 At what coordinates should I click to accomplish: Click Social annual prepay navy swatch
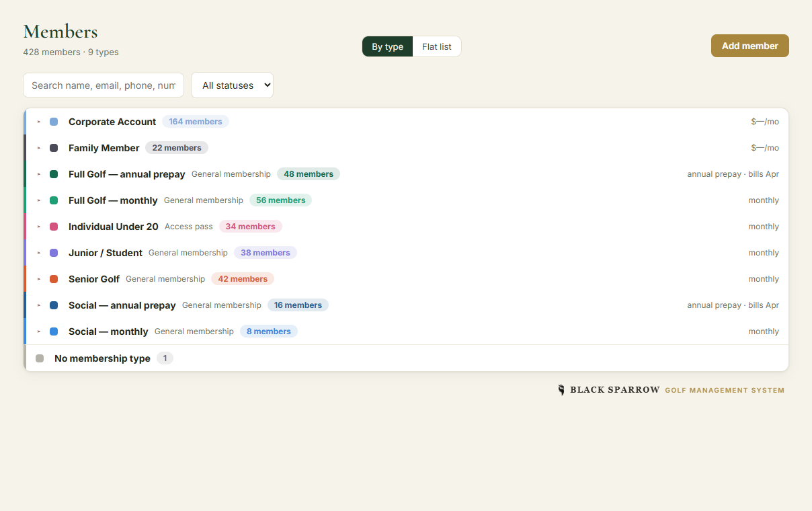pos(54,305)
